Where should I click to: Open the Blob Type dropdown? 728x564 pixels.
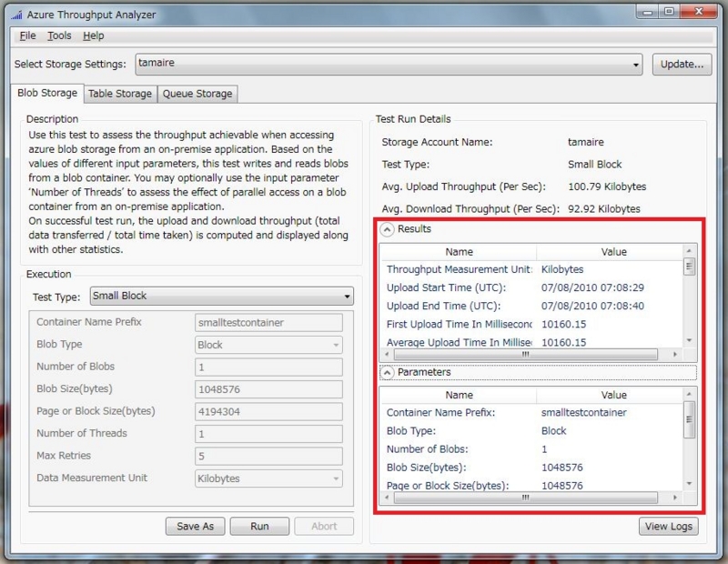click(x=268, y=345)
